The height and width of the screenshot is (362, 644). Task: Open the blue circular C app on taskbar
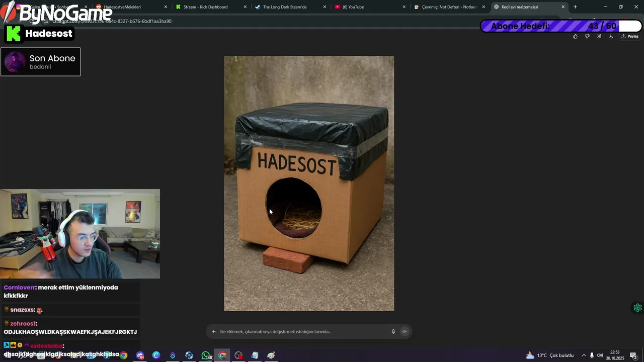point(156,355)
